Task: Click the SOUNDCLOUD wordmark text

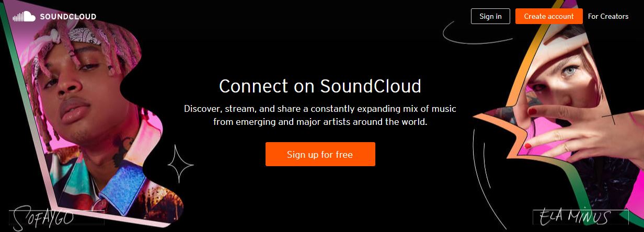Action: tap(68, 17)
